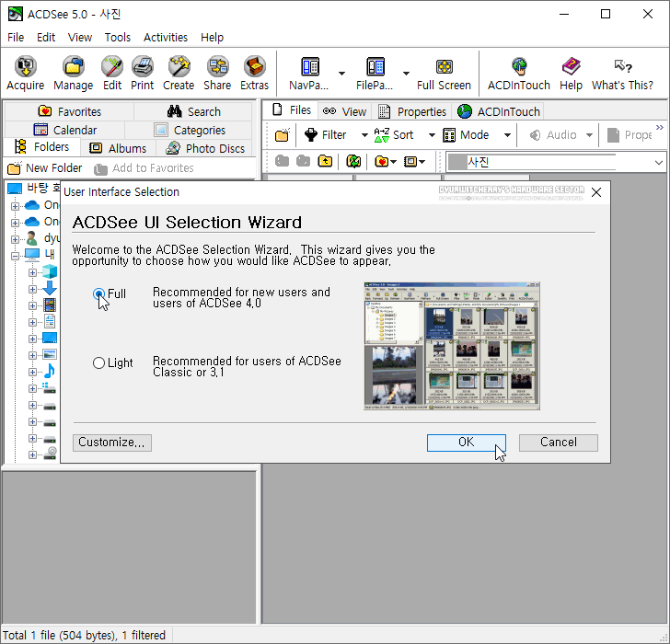This screenshot has width=670, height=644.
Task: Open the Mode dropdown arrow
Action: tap(507, 135)
